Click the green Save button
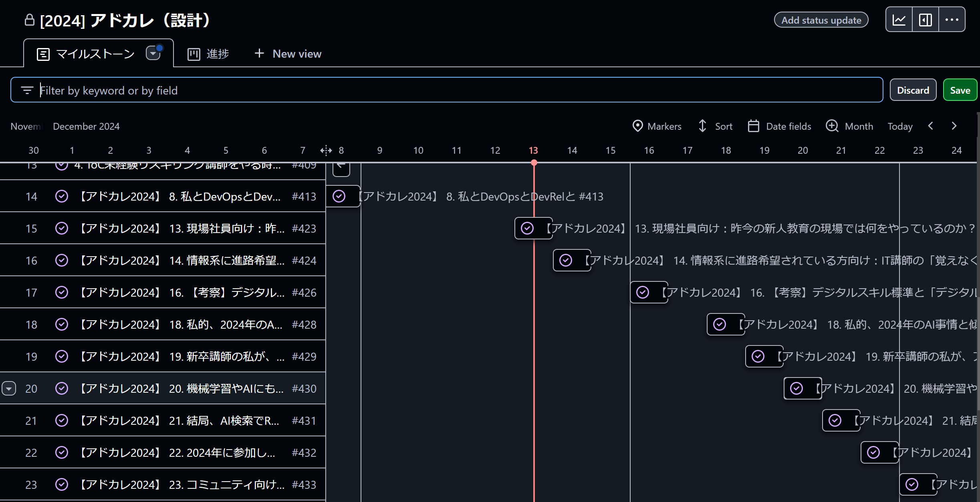Screen dimensions: 980x502 [x=960, y=90]
